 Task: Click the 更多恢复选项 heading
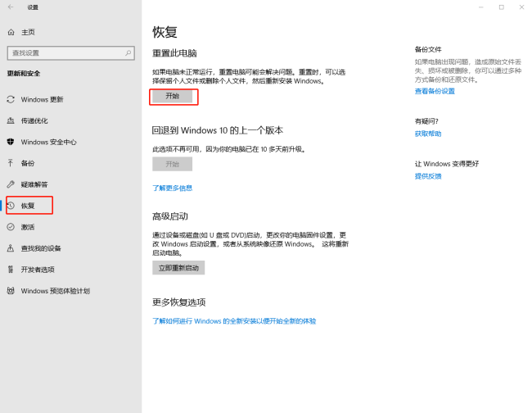click(178, 302)
